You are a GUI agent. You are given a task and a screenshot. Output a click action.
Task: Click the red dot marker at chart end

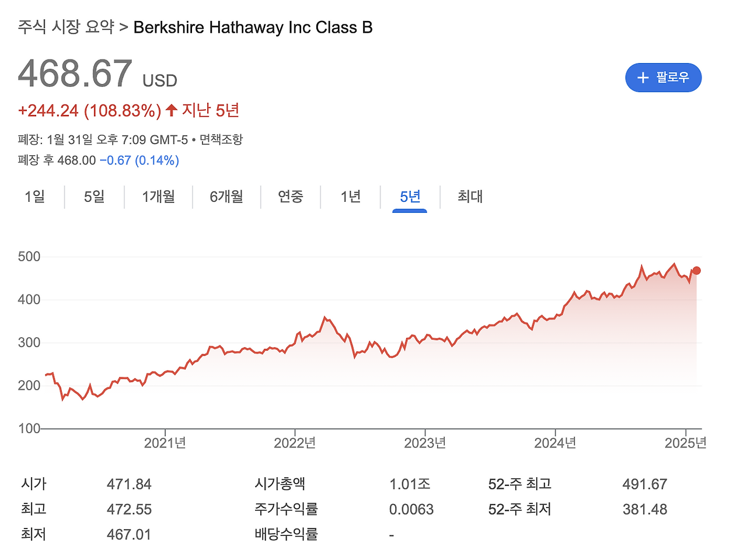(696, 270)
